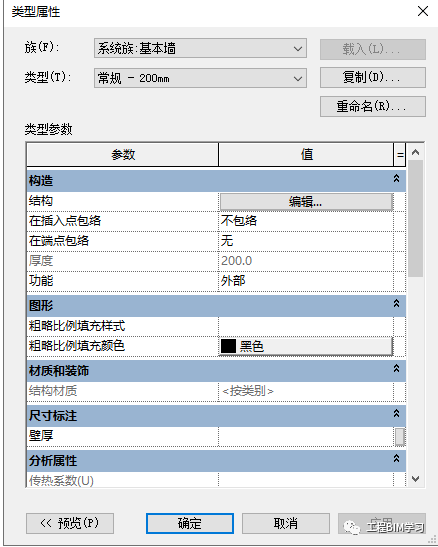This screenshot has height=547, width=438.
Task: Click the <按类别> material value
Action: (x=248, y=391)
